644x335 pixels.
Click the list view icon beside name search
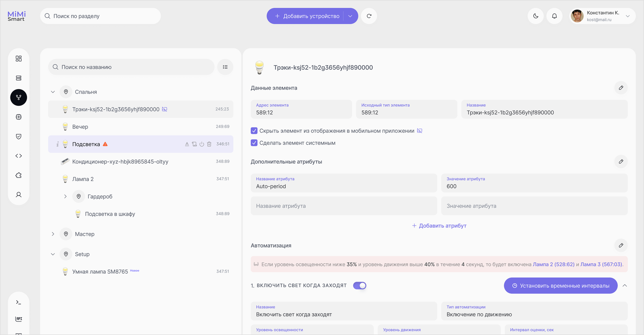pos(225,67)
